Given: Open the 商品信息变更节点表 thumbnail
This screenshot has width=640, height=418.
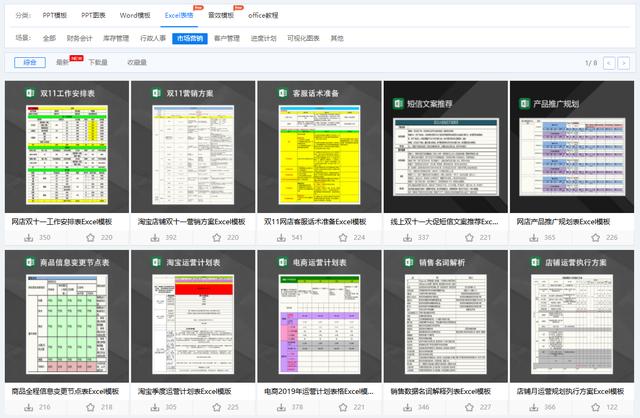Looking at the screenshot, I should 67,316.
